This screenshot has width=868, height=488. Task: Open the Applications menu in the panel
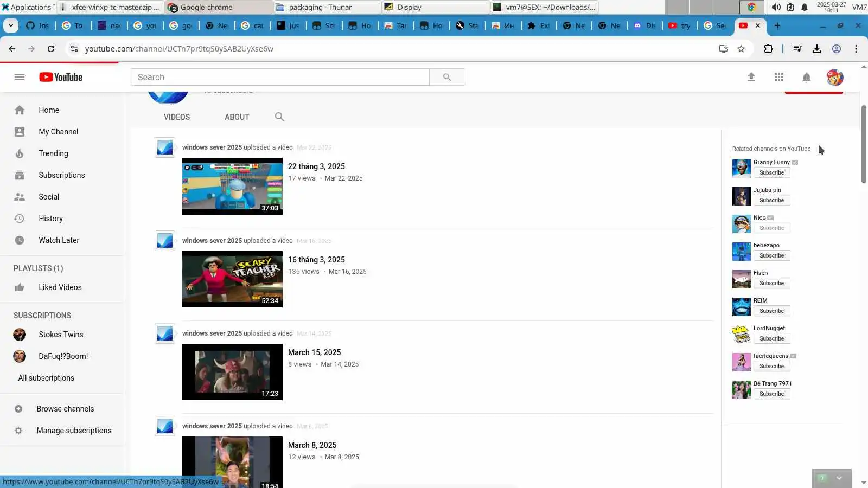(x=27, y=7)
